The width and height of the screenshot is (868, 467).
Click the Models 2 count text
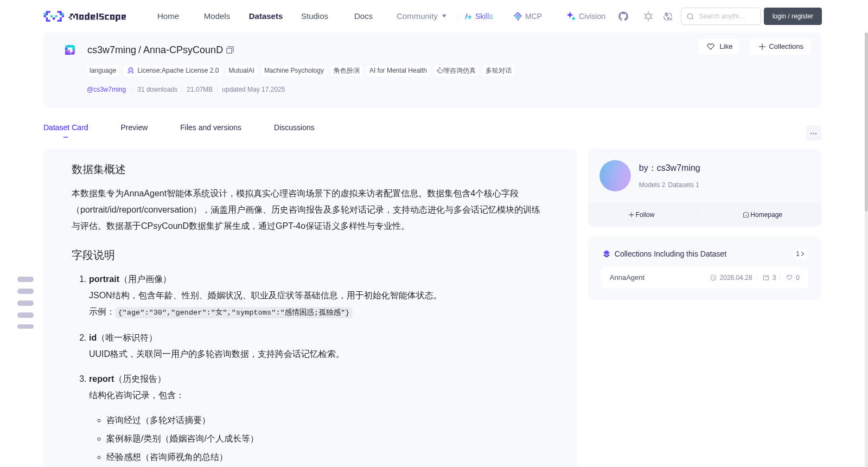click(x=652, y=185)
